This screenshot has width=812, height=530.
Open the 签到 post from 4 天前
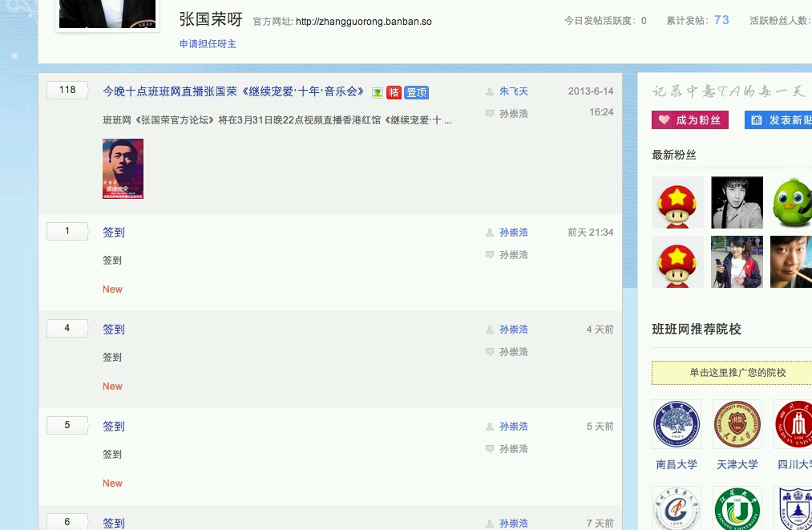click(x=113, y=329)
